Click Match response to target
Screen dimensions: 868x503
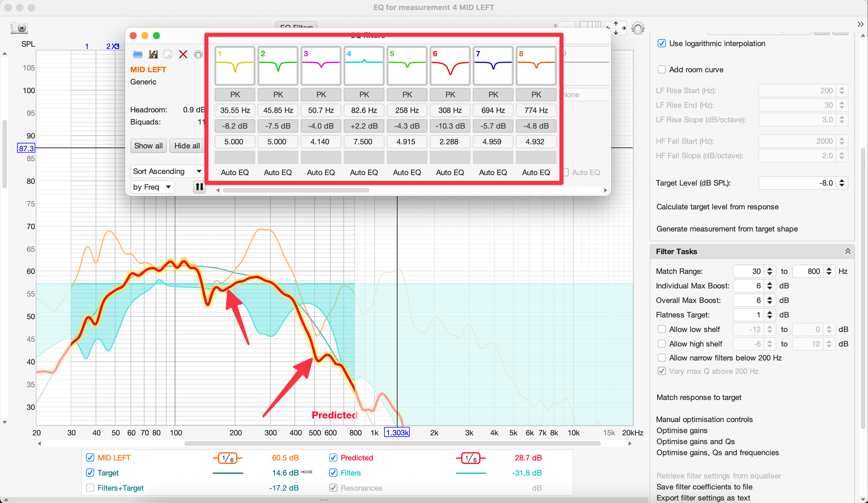699,398
